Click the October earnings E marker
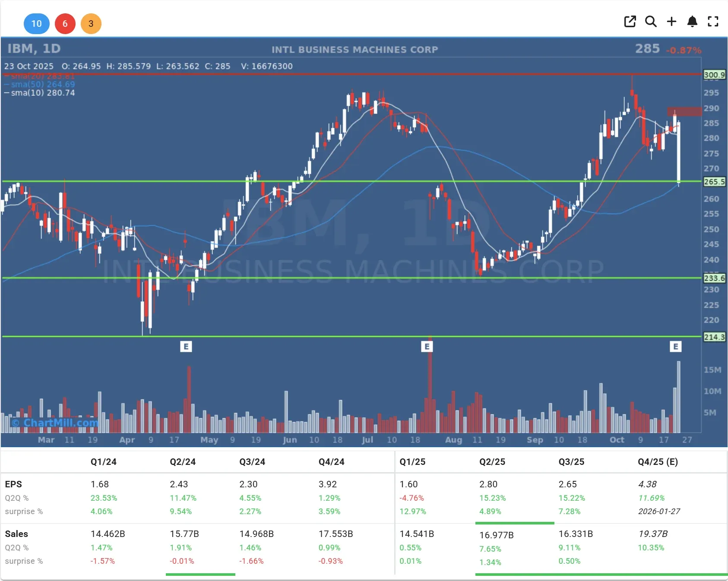Image resolution: width=728 pixels, height=581 pixels. [x=677, y=346]
